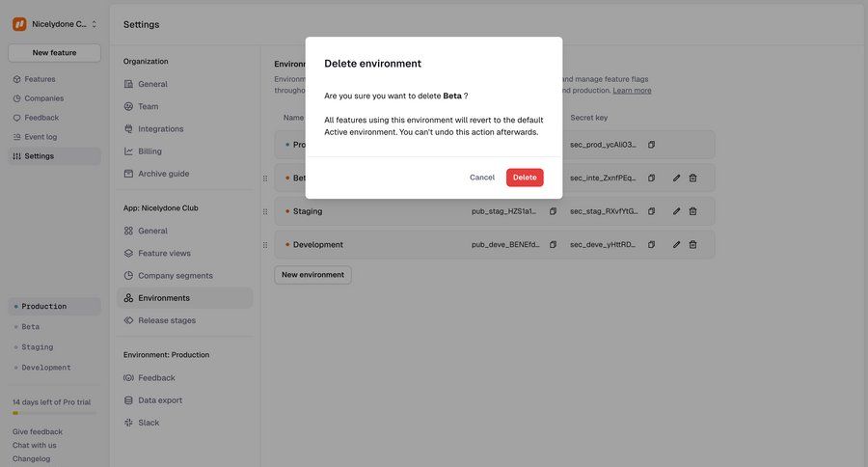The width and height of the screenshot is (868, 467).
Task: Switch to Staging environment in sidebar
Action: pyautogui.click(x=54, y=347)
